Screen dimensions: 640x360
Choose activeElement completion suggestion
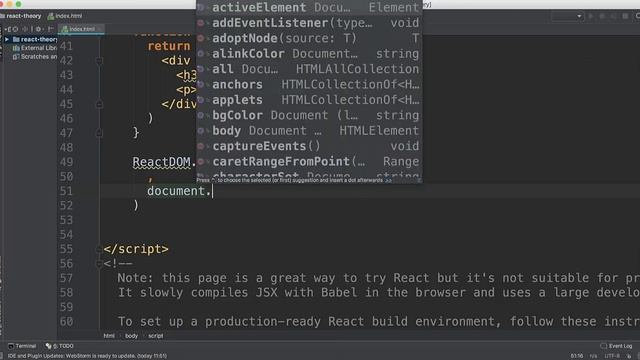pyautogui.click(x=309, y=7)
